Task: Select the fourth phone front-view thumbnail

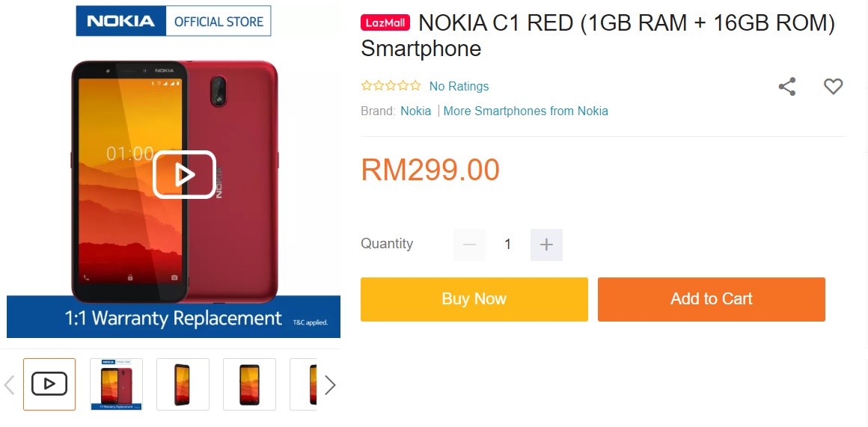Action: [x=249, y=384]
